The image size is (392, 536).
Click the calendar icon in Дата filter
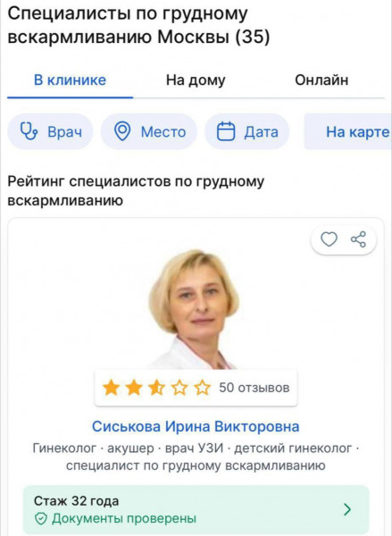[x=226, y=131]
